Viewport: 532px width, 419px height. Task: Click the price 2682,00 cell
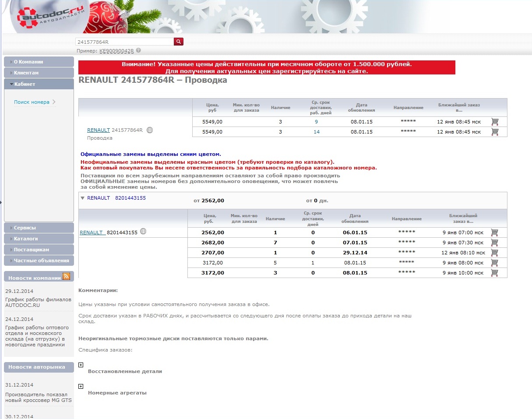click(x=213, y=243)
